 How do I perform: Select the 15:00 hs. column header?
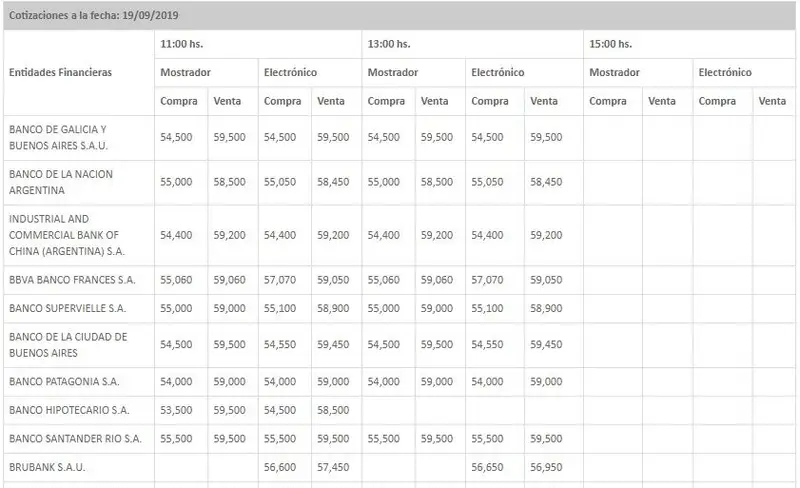610,44
